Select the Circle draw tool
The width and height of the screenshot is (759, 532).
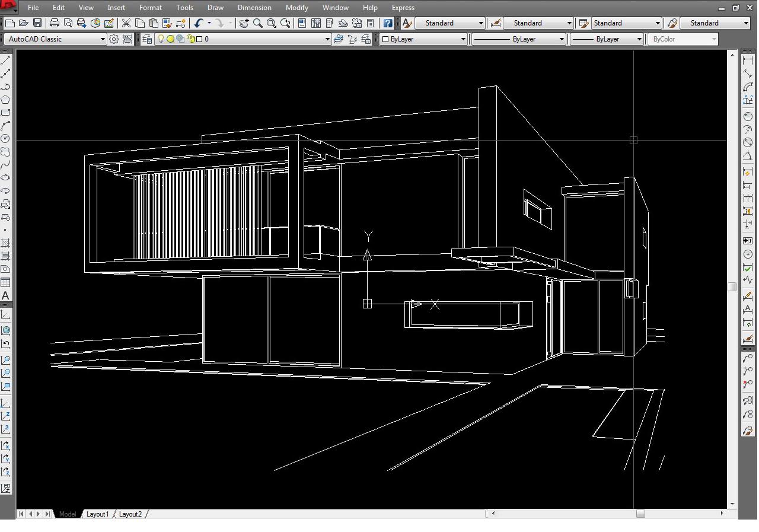pyautogui.click(x=5, y=138)
